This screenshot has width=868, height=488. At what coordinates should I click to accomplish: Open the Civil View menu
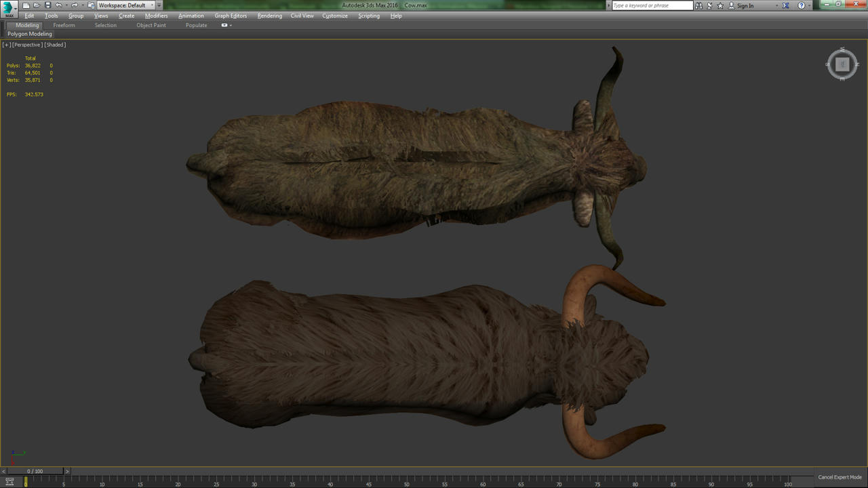302,16
